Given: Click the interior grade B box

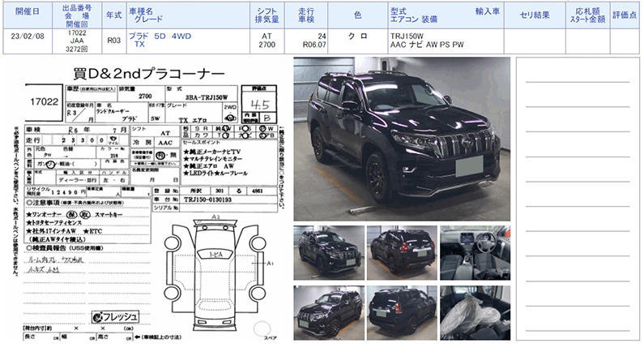Looking at the screenshot, I should [267, 118].
